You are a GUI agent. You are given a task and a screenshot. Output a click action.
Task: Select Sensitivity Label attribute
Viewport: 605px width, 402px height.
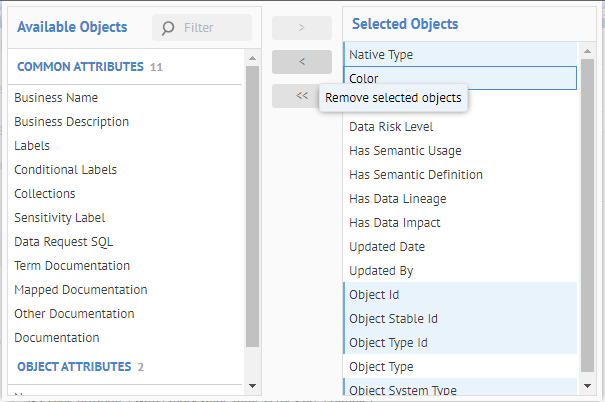125,218
